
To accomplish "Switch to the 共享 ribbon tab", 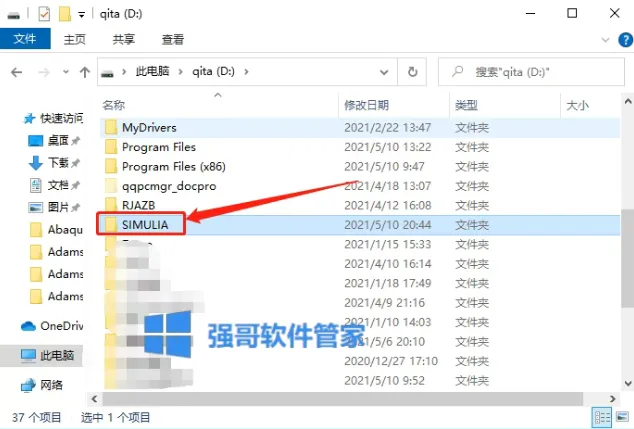I will point(124,39).
